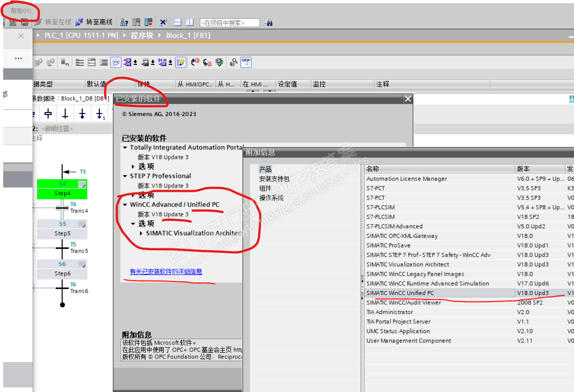This screenshot has height=392, width=574.
Task: Click the go-to-error arrow icon with red x
Action: point(195,62)
